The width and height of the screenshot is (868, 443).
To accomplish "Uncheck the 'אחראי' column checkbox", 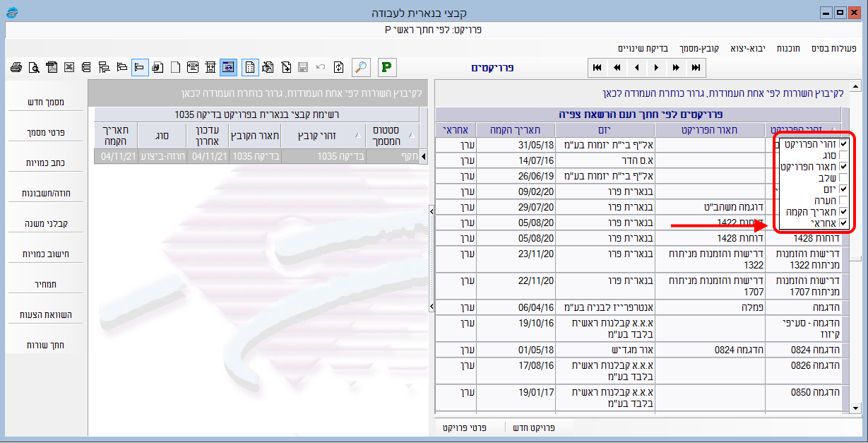I will (x=843, y=223).
